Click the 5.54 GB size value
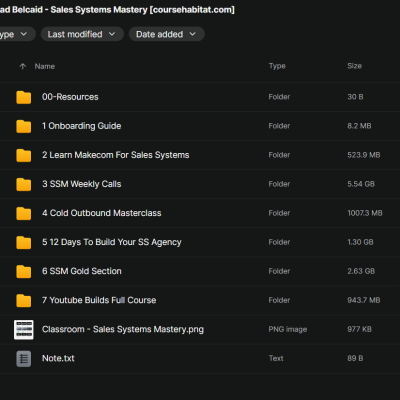Viewport: 400px width, 400px height. (361, 184)
